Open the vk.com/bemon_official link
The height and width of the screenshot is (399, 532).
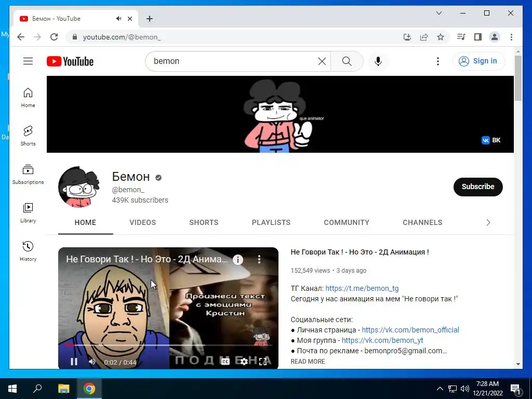[410, 330]
